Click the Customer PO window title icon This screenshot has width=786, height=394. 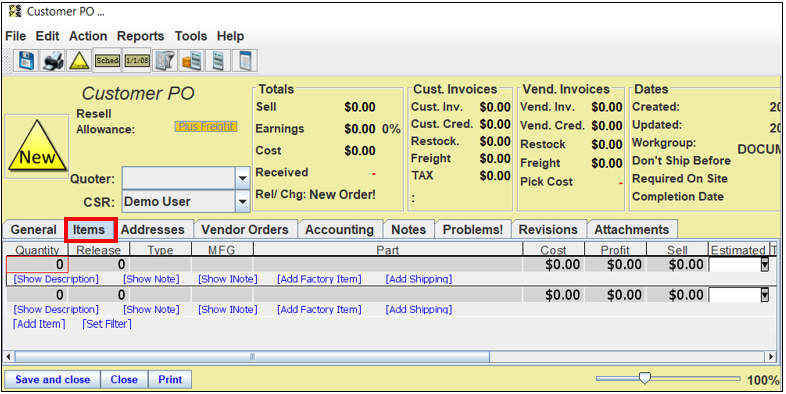(x=16, y=12)
